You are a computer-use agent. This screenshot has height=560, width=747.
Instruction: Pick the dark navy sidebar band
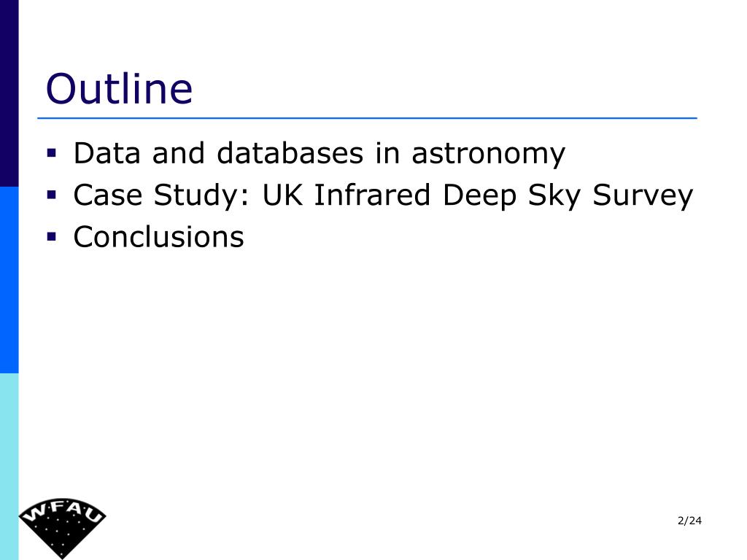pos(9,93)
